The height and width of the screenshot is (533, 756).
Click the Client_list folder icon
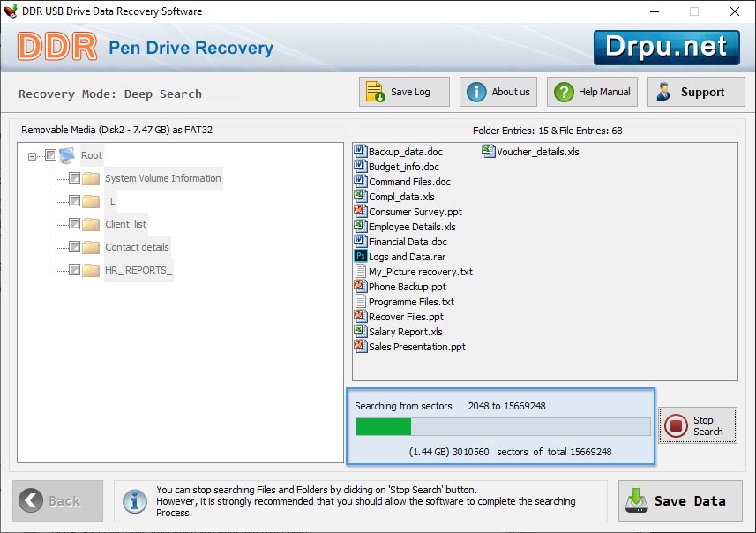pos(91,224)
